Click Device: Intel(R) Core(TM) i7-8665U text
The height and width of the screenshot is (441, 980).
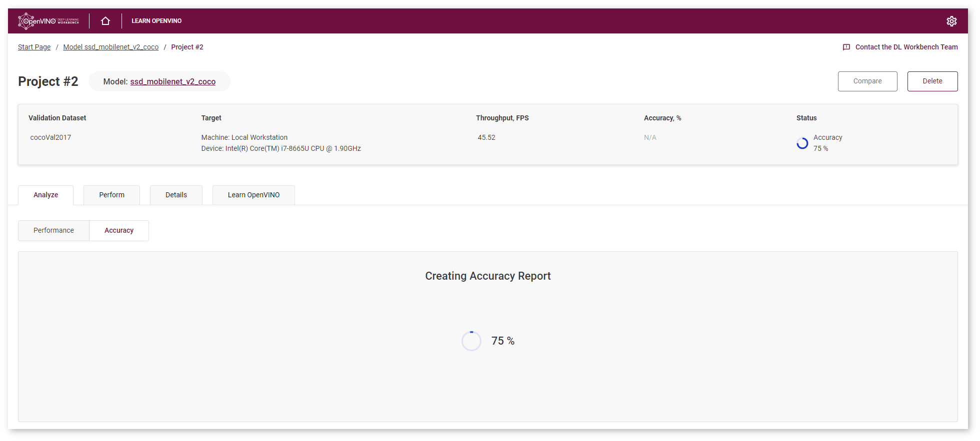tap(281, 148)
